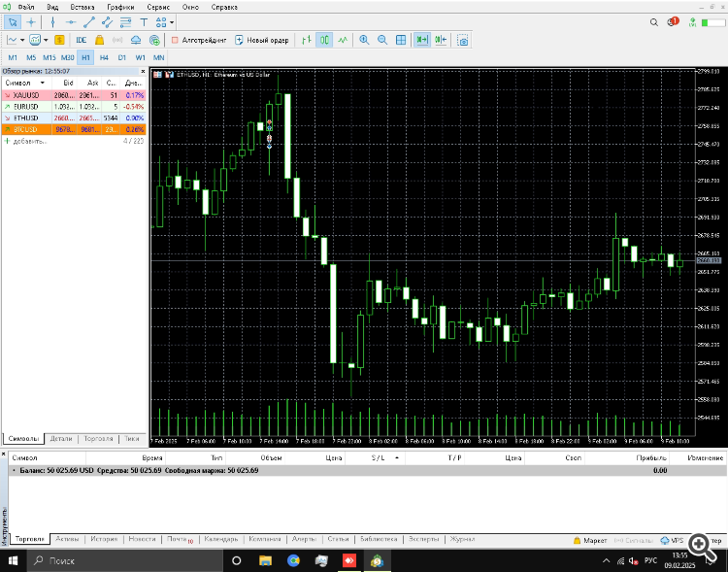This screenshot has height=572, width=728.
Task: Open the Файл menu
Action: point(26,7)
